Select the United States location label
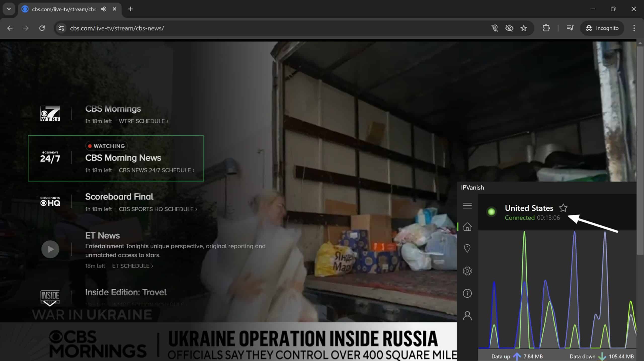The height and width of the screenshot is (361, 644). coord(529,208)
